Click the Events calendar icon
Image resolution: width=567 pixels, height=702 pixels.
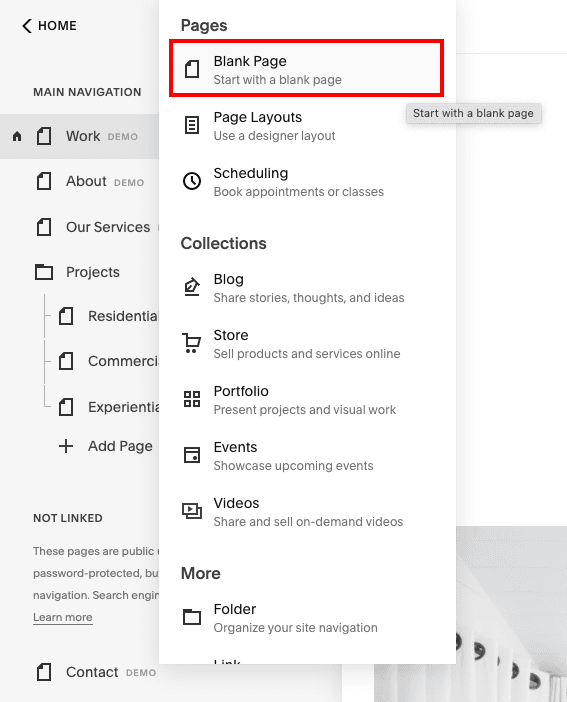[192, 455]
